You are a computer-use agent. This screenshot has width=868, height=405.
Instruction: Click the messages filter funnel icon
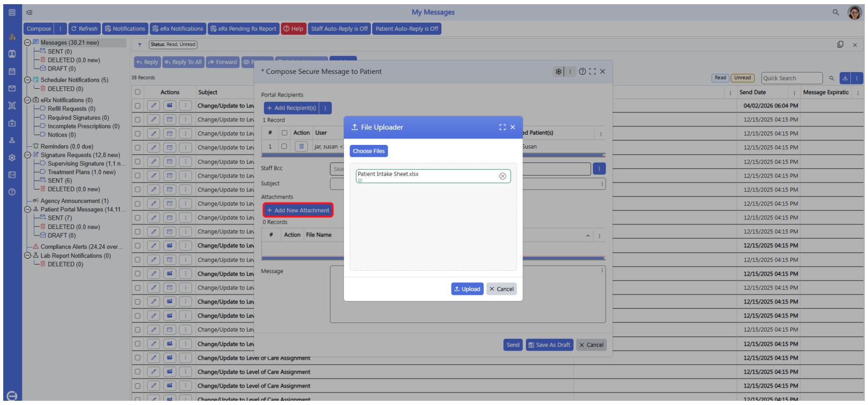[x=140, y=45]
